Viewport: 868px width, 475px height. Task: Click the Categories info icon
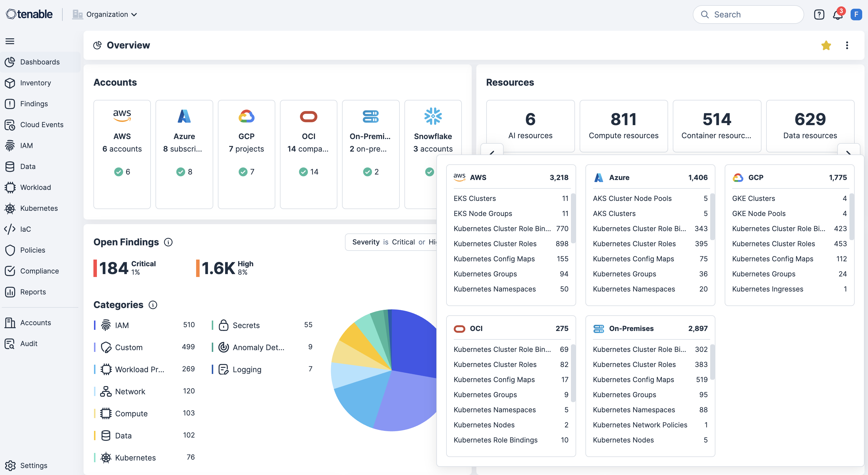pos(153,305)
